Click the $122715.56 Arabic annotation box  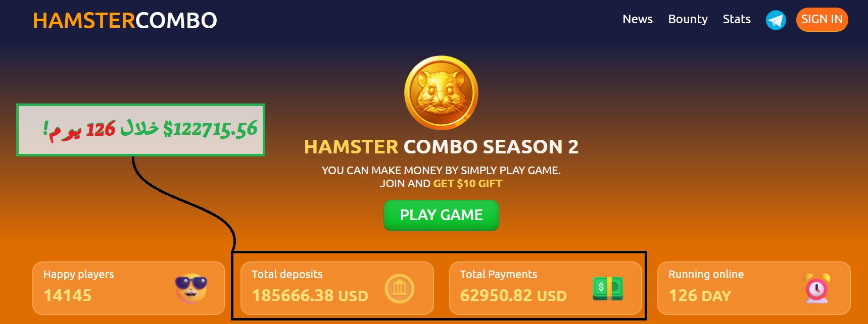click(x=140, y=130)
